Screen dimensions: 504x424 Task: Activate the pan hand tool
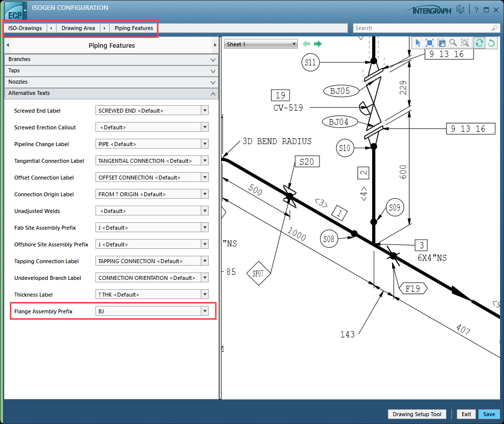point(441,43)
